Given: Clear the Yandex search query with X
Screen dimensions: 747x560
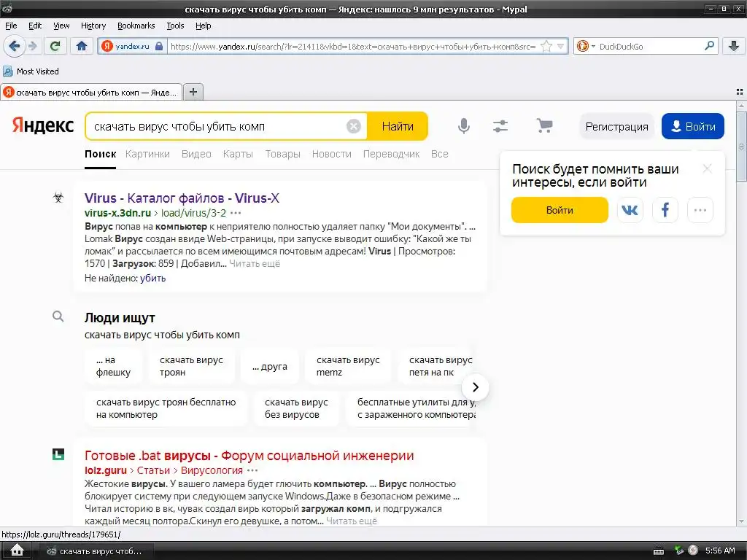Looking at the screenshot, I should 354,126.
